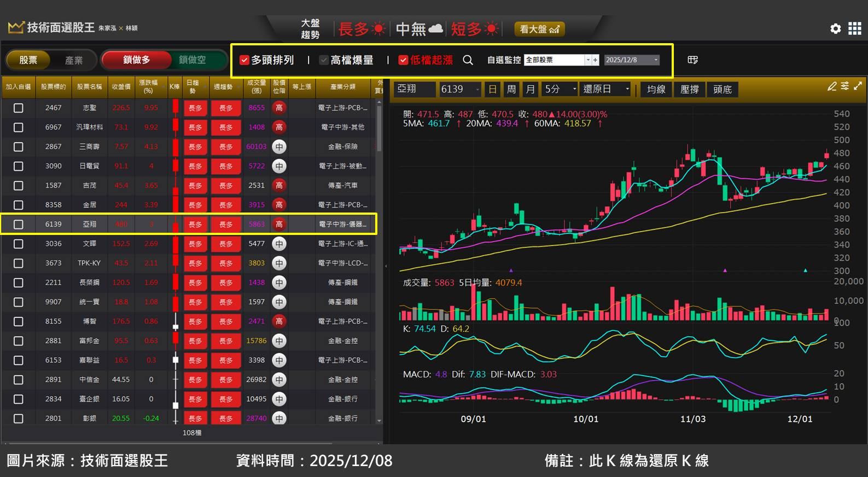The height and width of the screenshot is (477, 868).
Task: Select the 月 monthly chart period
Action: 530,89
